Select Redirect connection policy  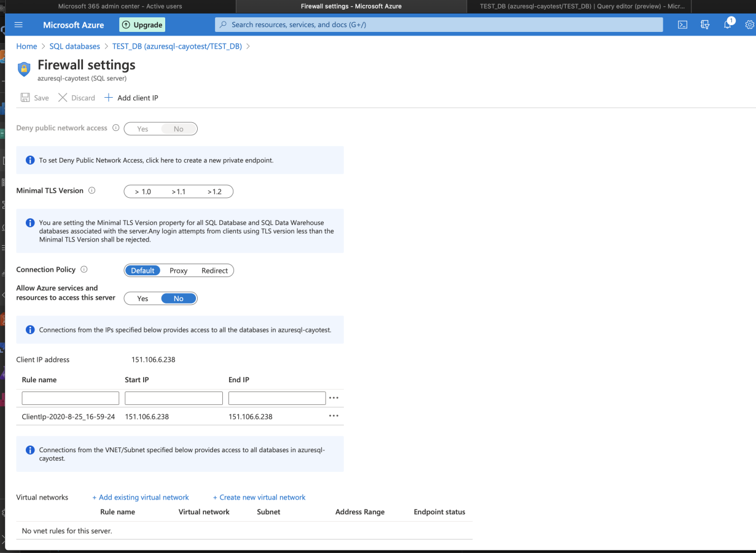215,270
